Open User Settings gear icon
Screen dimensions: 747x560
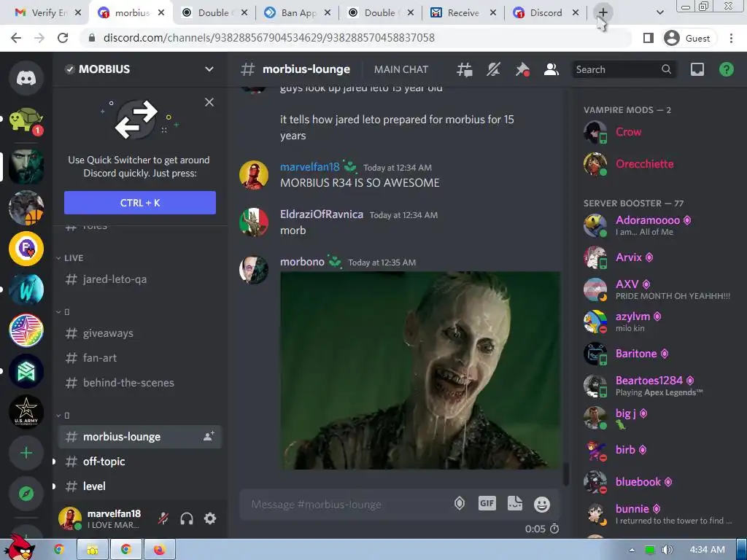(x=210, y=518)
